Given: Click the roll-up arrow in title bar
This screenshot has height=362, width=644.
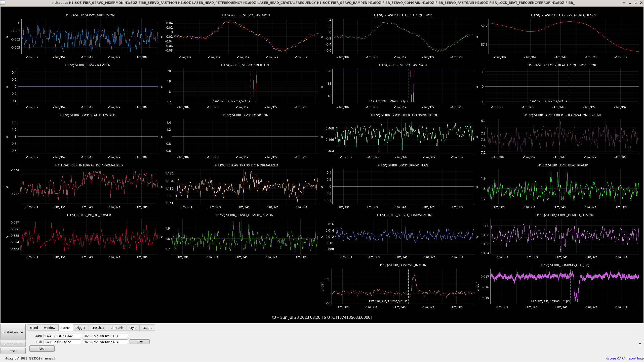Looking at the screenshot, I should coord(624,3).
